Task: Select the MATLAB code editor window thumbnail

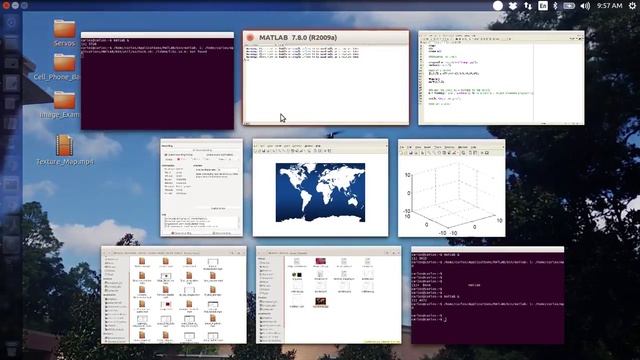Action: 501,78
